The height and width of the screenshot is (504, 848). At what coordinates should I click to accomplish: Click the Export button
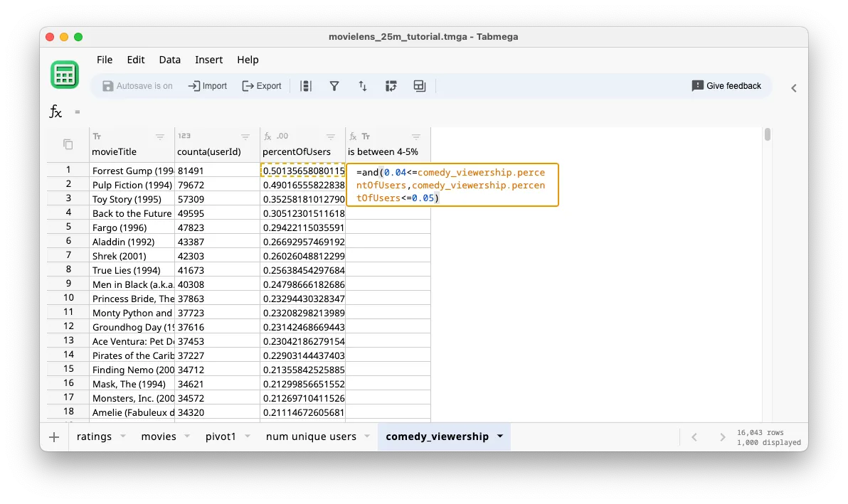point(261,85)
